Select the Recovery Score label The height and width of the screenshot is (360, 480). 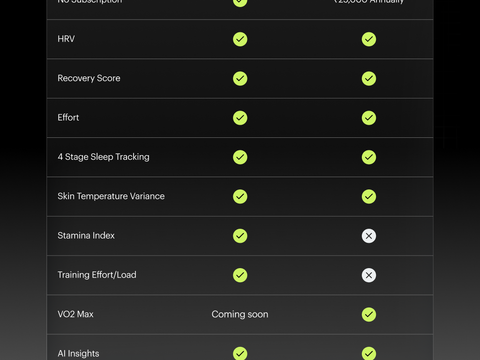coord(89,78)
